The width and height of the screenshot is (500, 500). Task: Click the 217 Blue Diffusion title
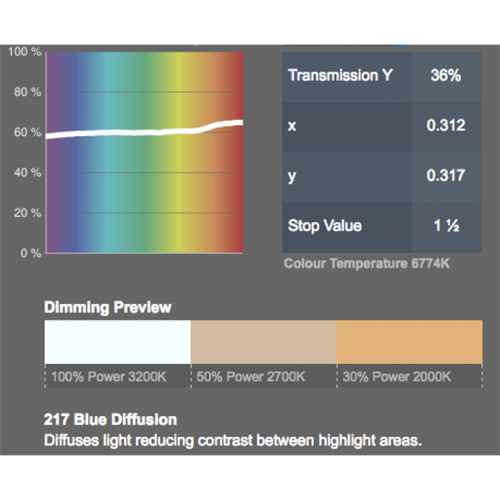tap(110, 419)
